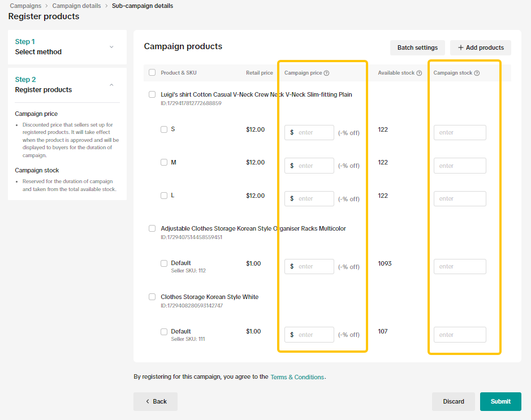
Task: Click the back arrow icon at the bottom
Action: tap(148, 401)
